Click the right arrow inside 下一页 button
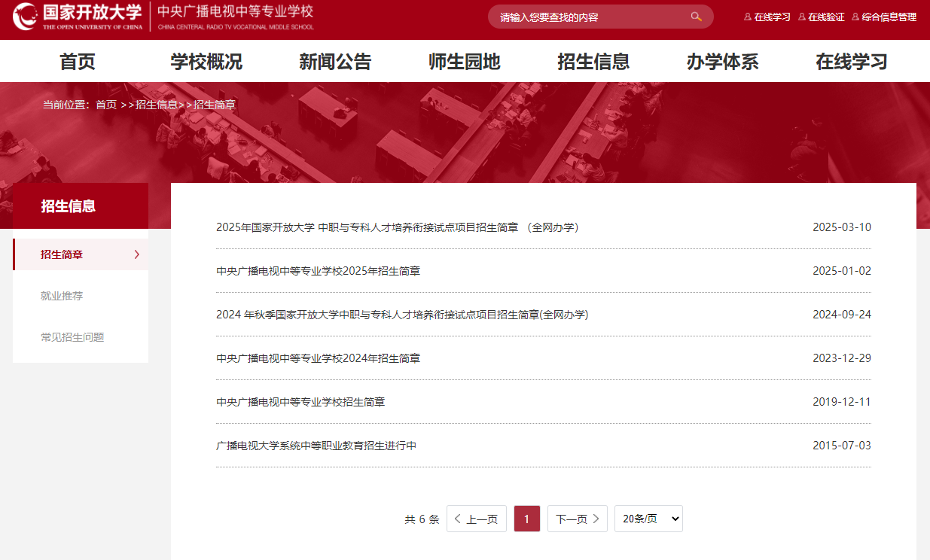This screenshot has width=930, height=560. 596,519
